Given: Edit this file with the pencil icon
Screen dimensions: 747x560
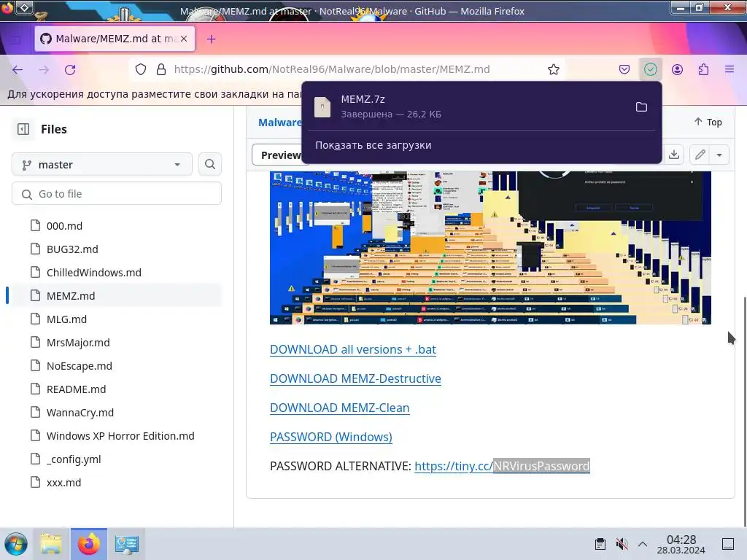Looking at the screenshot, I should click(700, 155).
